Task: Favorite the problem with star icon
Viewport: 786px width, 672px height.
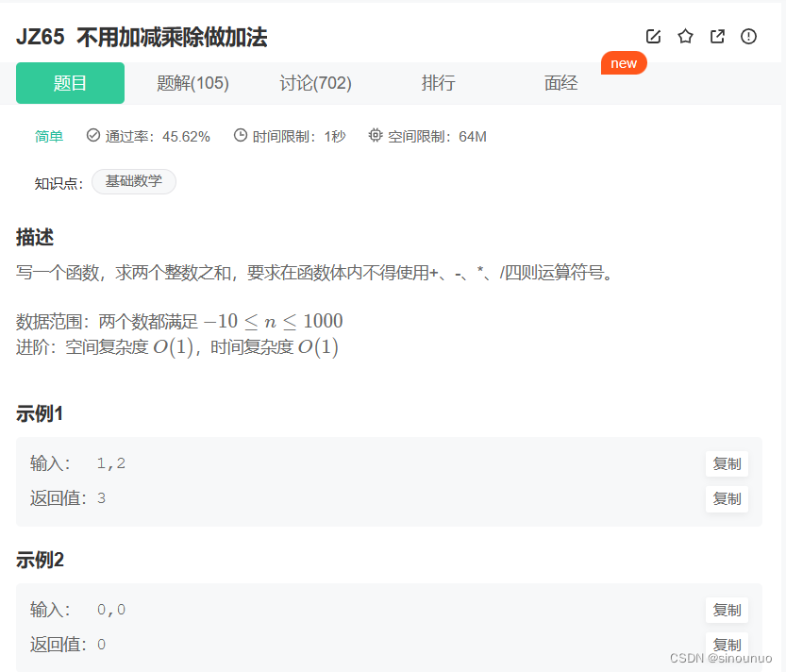Action: [x=685, y=36]
